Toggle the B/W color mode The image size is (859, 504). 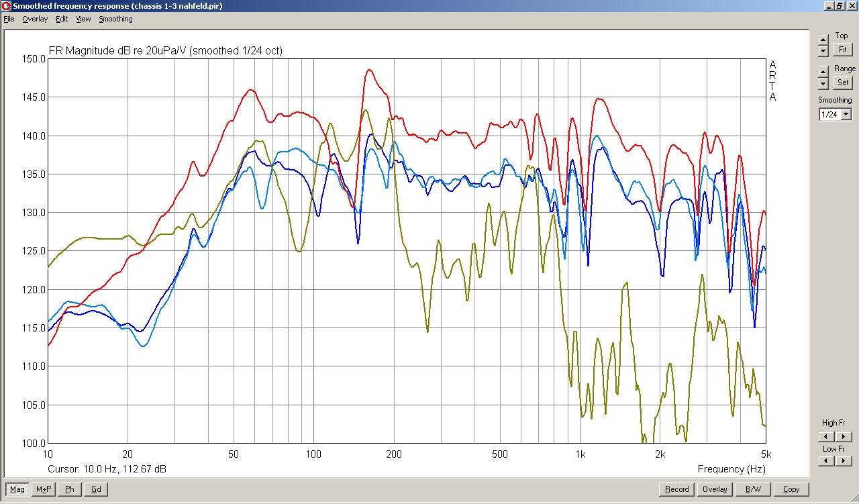point(753,489)
